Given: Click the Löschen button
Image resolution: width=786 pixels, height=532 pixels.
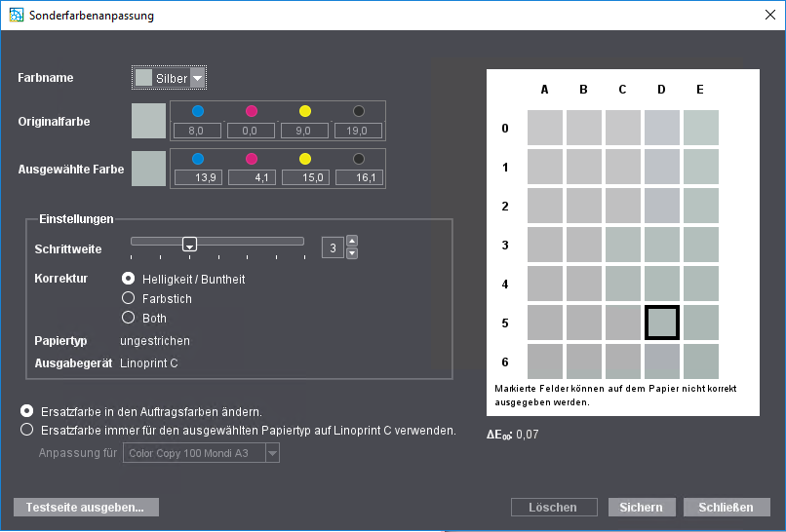Looking at the screenshot, I should click(x=554, y=507).
